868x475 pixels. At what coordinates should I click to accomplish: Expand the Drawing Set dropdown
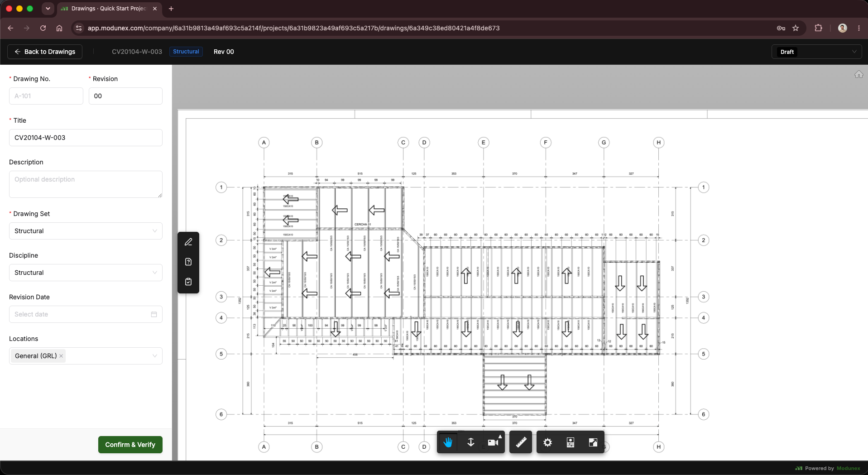pos(86,231)
